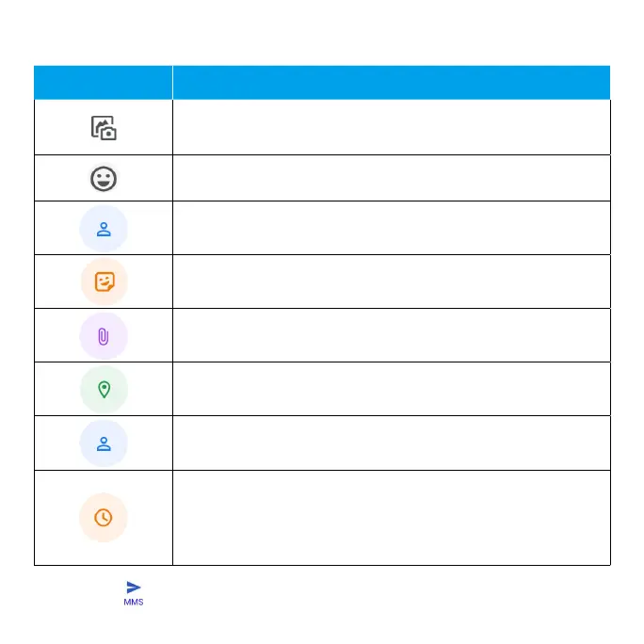Click the MMS send arrow icon
644x644 pixels.
[x=134, y=588]
